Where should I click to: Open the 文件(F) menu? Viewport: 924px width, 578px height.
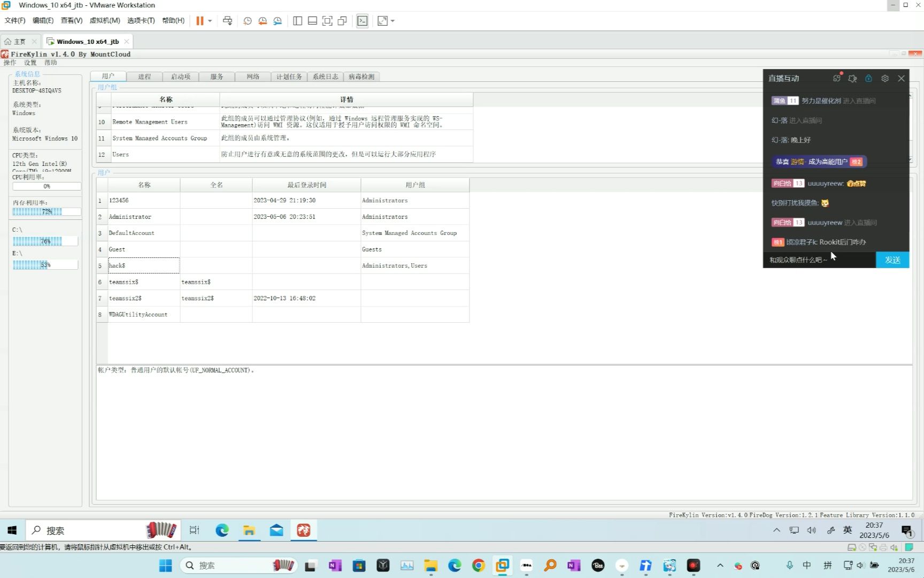(x=15, y=20)
